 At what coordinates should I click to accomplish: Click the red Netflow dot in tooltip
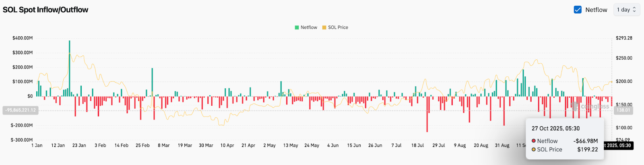pos(534,141)
